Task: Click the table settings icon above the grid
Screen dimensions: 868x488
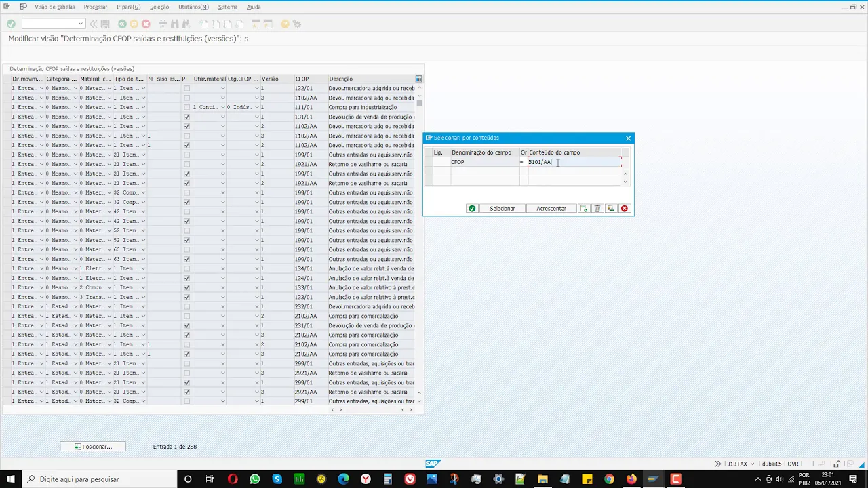Action: coord(418,79)
